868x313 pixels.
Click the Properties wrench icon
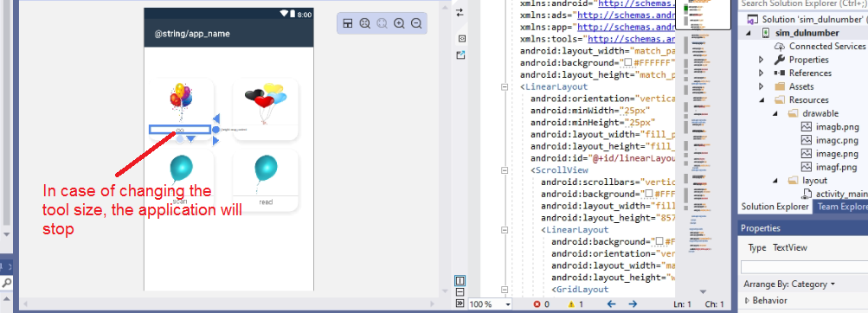point(780,59)
